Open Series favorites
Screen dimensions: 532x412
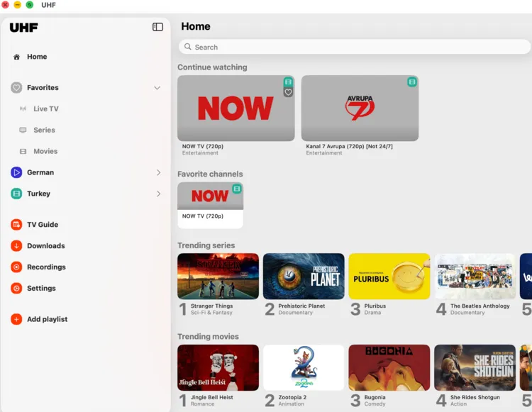click(44, 130)
